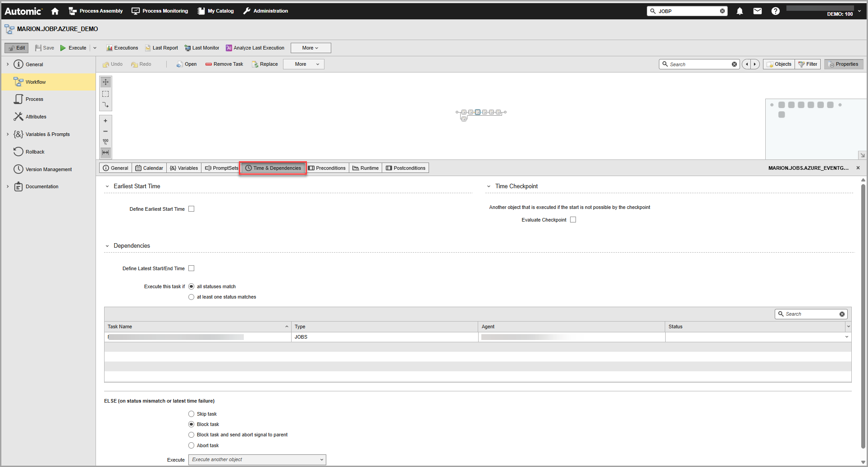The height and width of the screenshot is (467, 868).
Task: Zoom out on the workflow canvas
Action: pos(105,131)
